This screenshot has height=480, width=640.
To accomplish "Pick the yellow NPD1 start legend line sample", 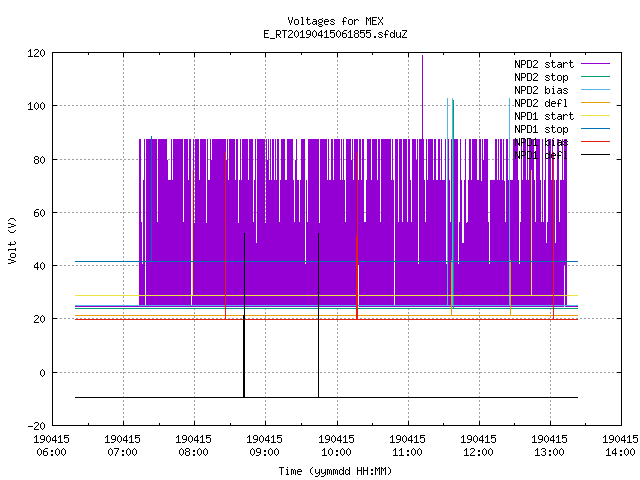I will (595, 116).
